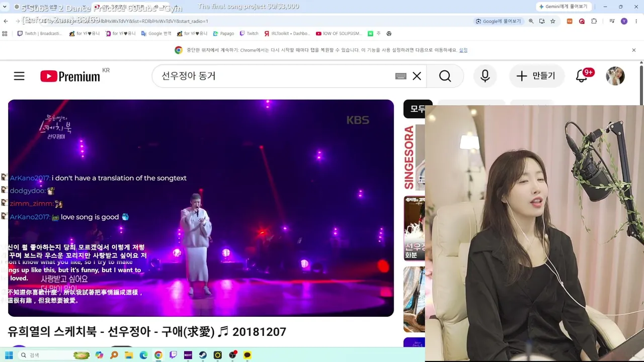Go back in Chrome browser
The image size is (644, 362).
pyautogui.click(x=6, y=21)
